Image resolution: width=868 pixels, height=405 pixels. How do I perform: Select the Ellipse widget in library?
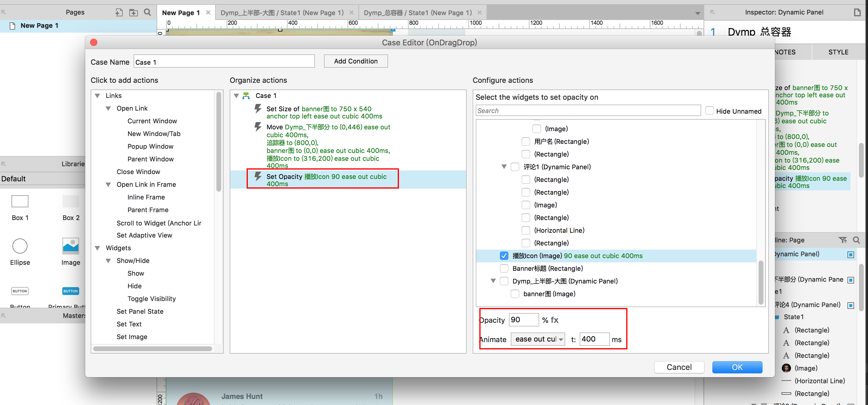tap(20, 246)
